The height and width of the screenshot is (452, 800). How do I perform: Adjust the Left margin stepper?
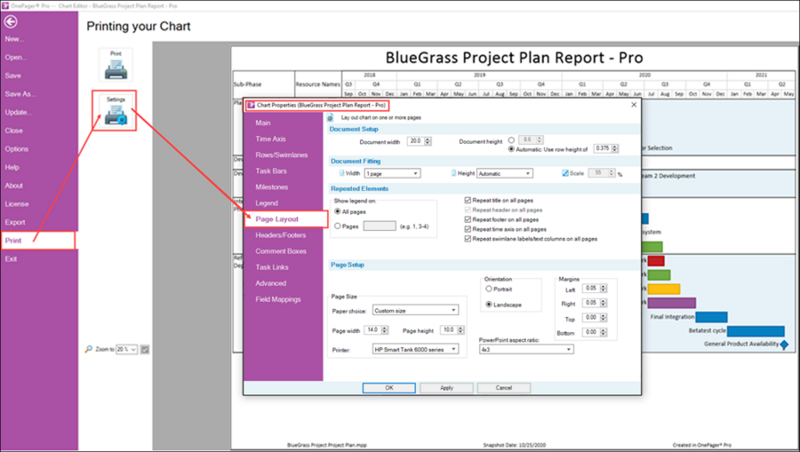(603, 288)
